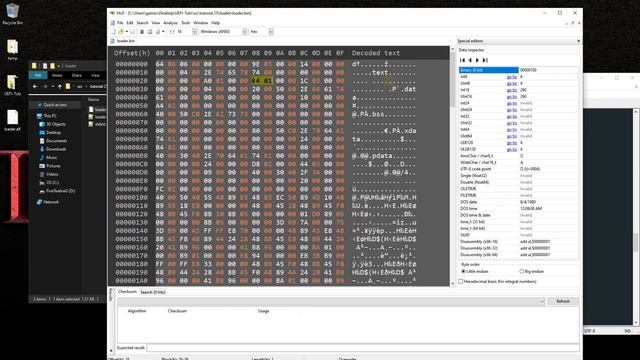Select the temp folder desktop icon
640x360 pixels.
tap(12, 49)
